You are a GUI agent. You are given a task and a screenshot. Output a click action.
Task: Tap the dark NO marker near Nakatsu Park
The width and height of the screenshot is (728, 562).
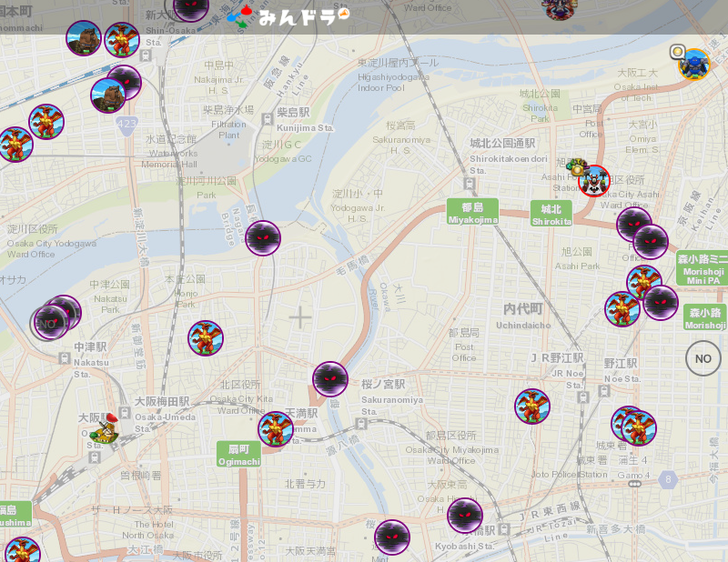48,324
